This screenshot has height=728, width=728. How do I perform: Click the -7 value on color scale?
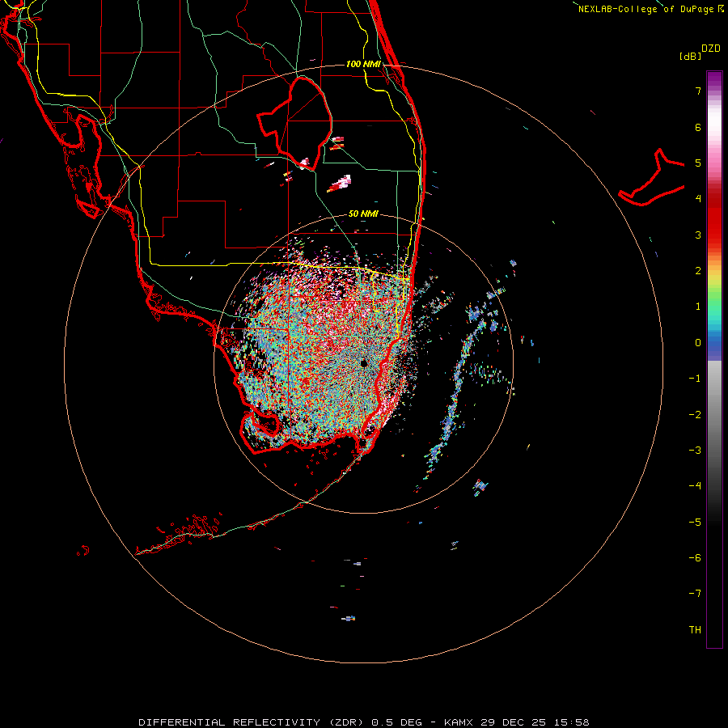click(695, 594)
